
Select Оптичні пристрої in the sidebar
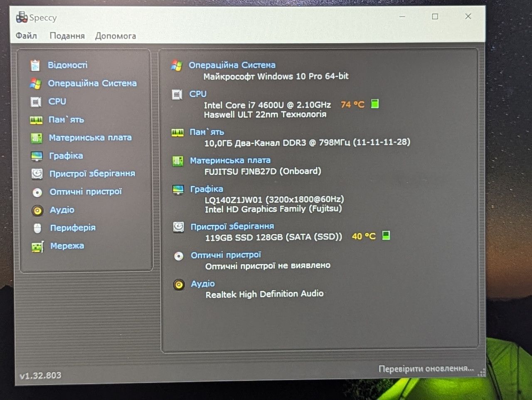click(x=86, y=191)
